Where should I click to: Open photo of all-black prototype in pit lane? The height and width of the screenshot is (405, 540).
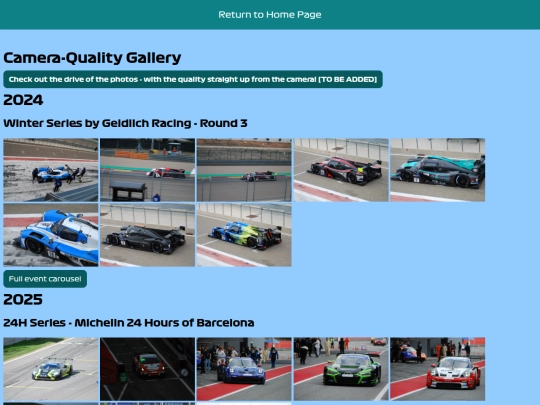[x=147, y=235]
